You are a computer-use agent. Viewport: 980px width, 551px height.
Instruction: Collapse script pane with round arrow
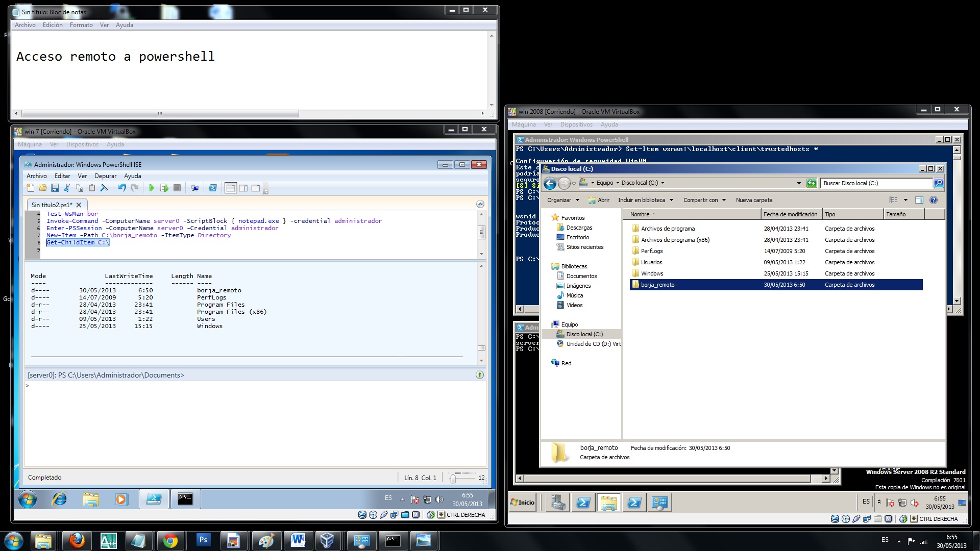(x=480, y=204)
